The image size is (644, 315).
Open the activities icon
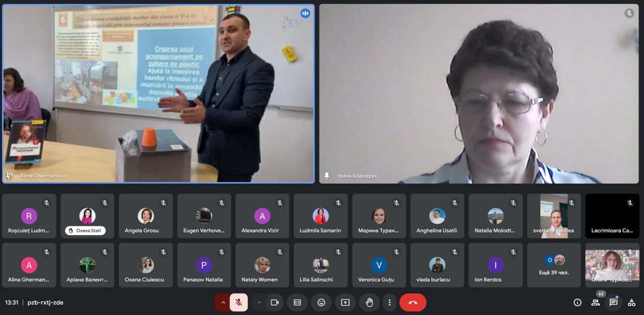tap(631, 302)
